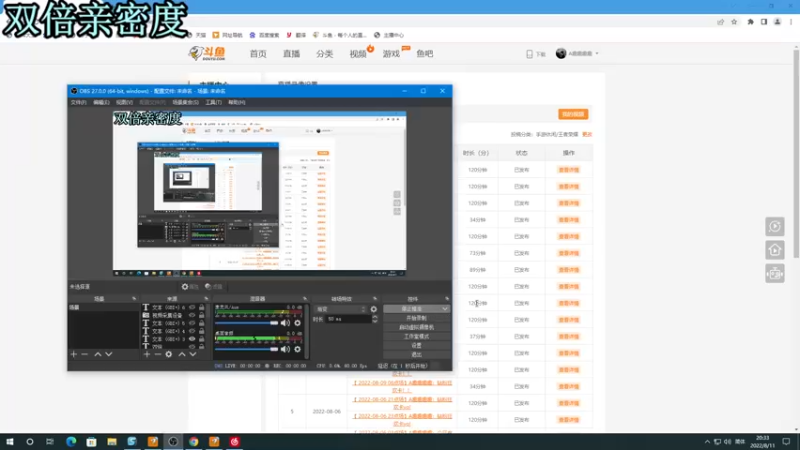The image size is (800, 450).
Task: Pop out the scenes dock panel
Action: 134,298
